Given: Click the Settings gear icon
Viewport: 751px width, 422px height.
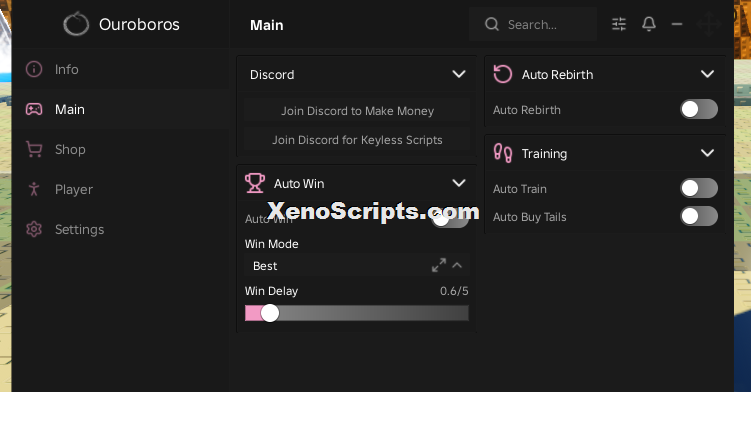Looking at the screenshot, I should tap(34, 229).
